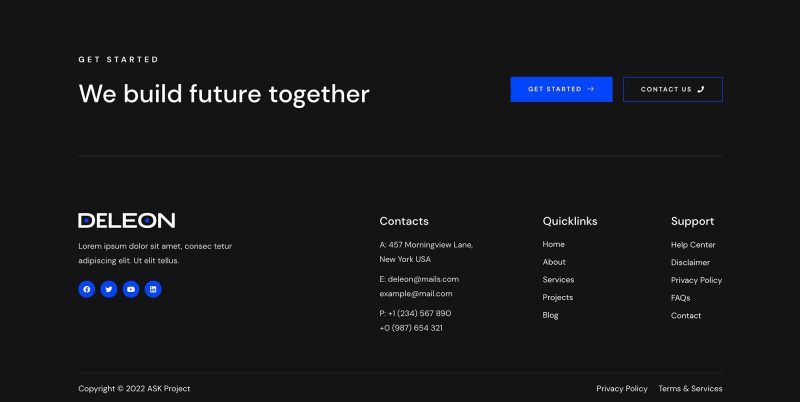Go to Home quicklink
This screenshot has width=800, height=402.
(x=553, y=244)
